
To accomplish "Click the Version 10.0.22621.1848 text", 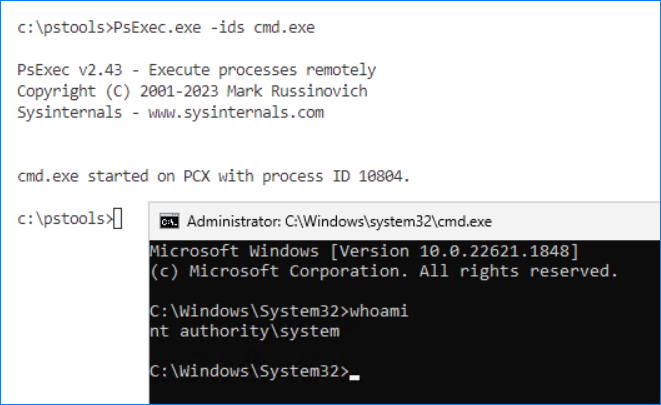I will (x=454, y=251).
